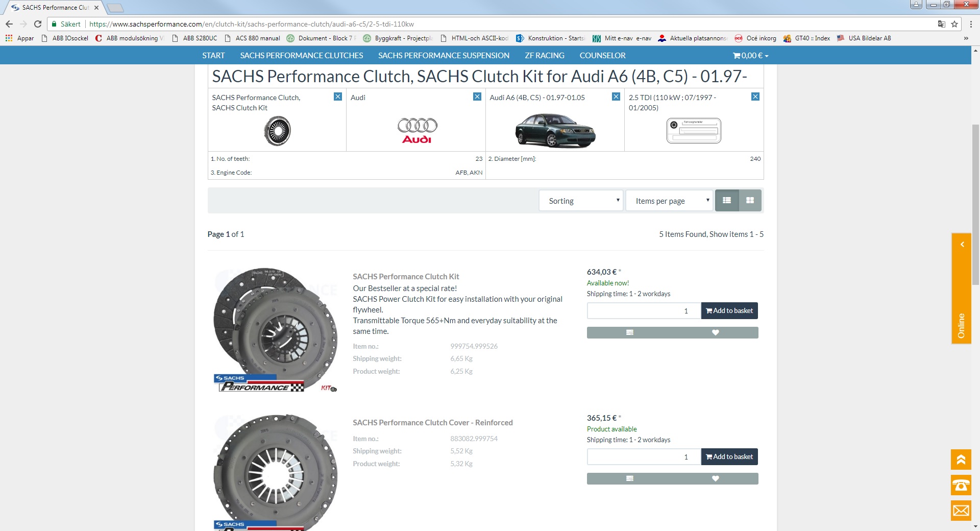
Task: Add Clutch Kit to comparison list
Action: click(630, 332)
